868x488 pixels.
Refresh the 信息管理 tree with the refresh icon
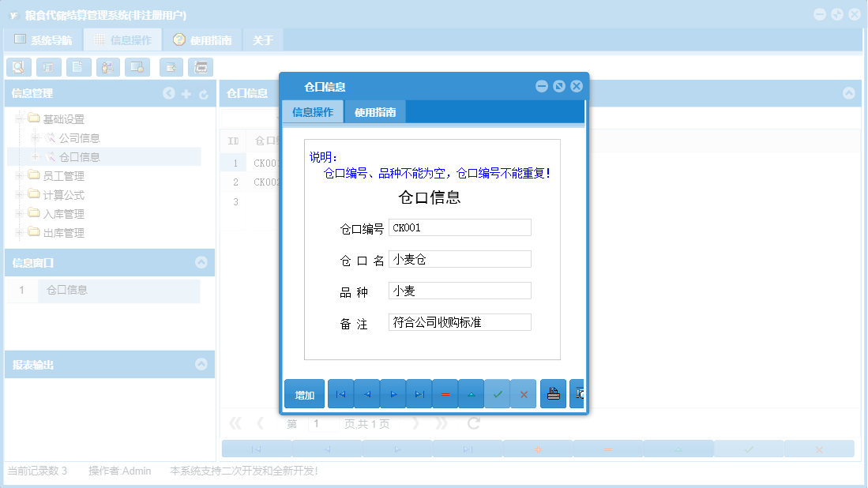tap(203, 93)
